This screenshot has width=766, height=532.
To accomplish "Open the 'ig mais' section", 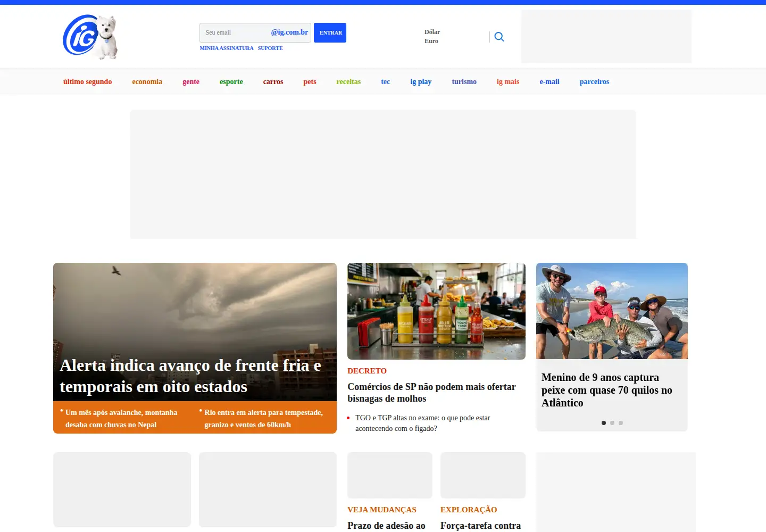I will pos(508,81).
